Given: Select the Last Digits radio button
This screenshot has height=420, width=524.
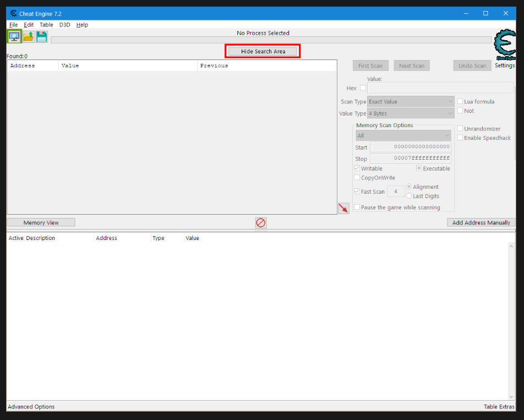Looking at the screenshot, I should pyautogui.click(x=409, y=195).
